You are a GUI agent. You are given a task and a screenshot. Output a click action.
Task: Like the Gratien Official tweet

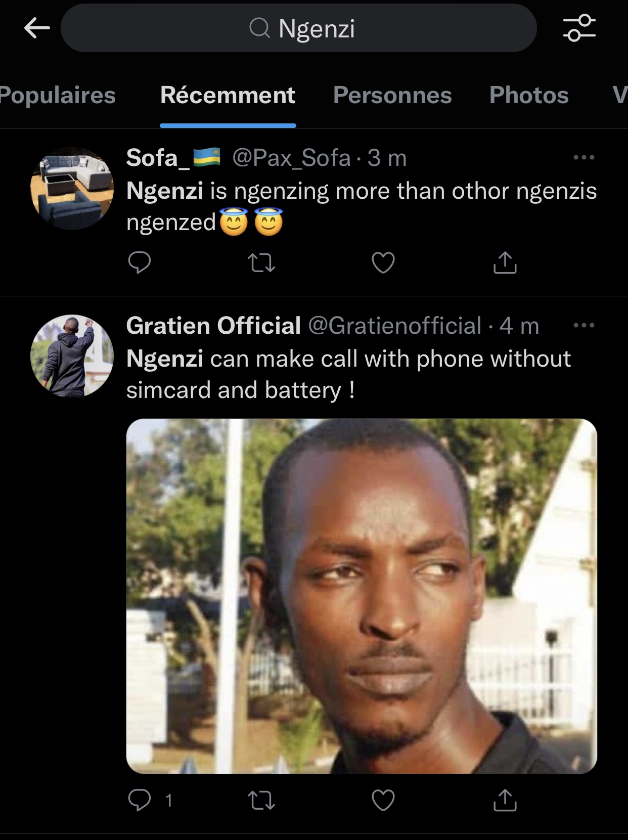(383, 800)
